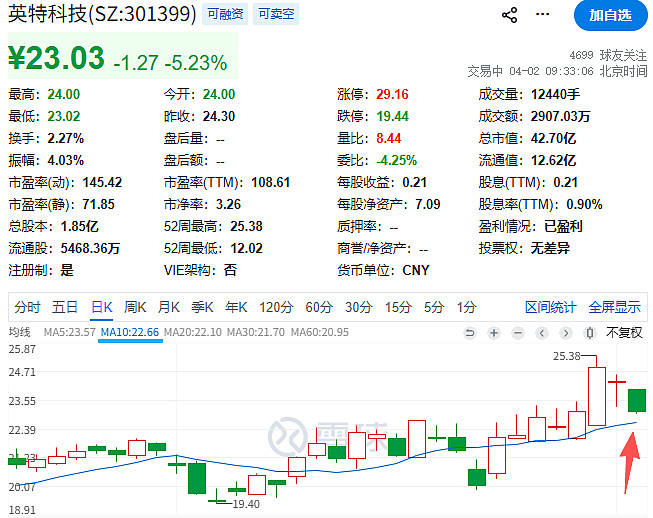Click the candlestick style icon

point(590,333)
